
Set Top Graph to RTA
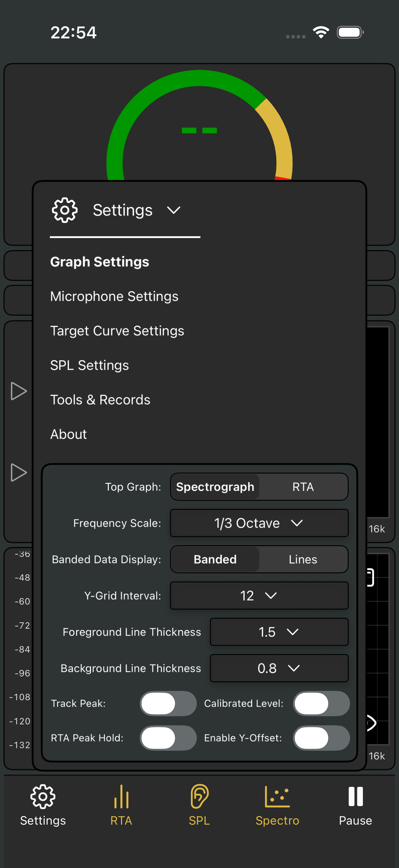(303, 487)
